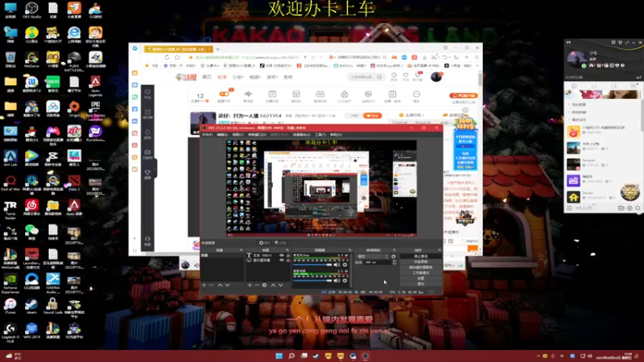
Task: Open the Baidu Netdisk desktop shortcut
Action: (x=52, y=109)
